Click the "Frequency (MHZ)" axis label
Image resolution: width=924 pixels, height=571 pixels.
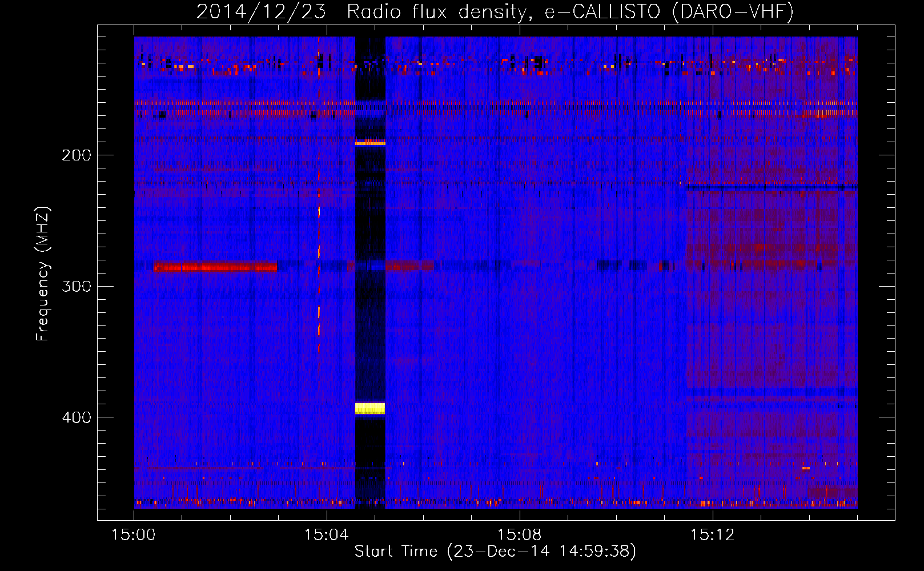pyautogui.click(x=43, y=274)
